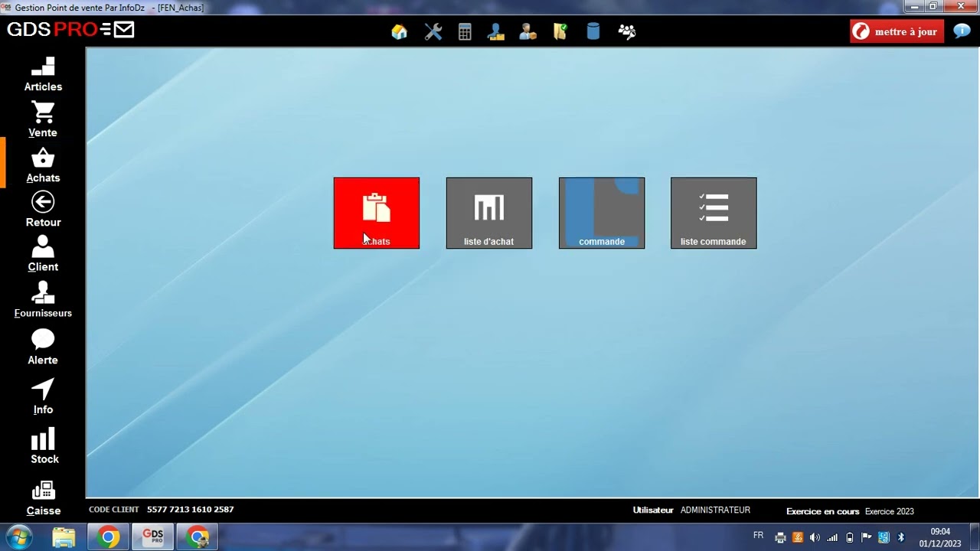Click the Exercice 2023 text in the status bar
Image resolution: width=980 pixels, height=551 pixels.
pyautogui.click(x=890, y=511)
